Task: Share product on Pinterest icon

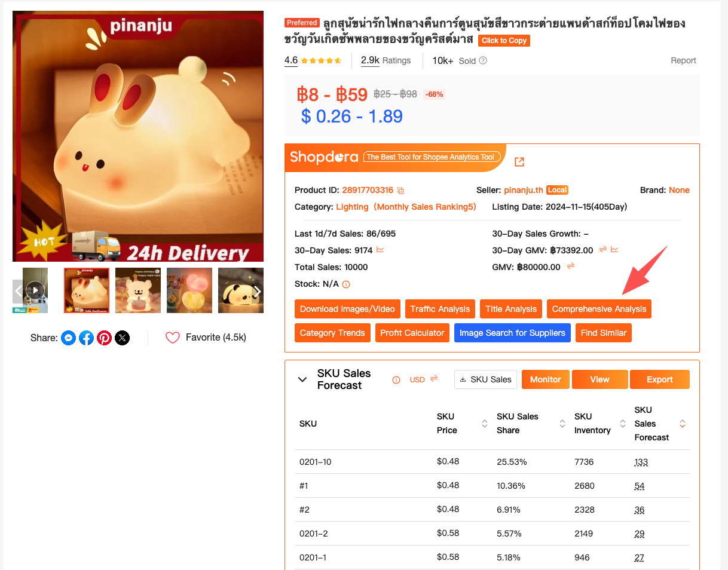Action: pos(105,338)
